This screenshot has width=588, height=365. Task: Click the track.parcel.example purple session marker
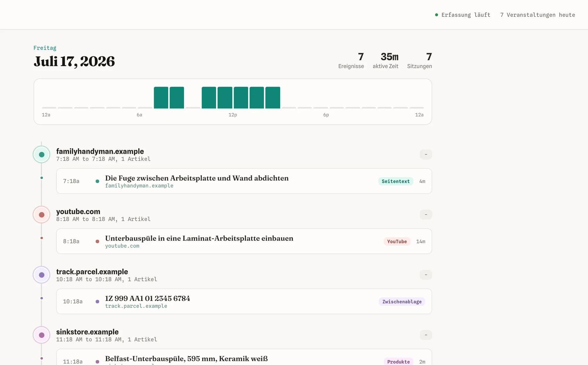click(x=41, y=275)
